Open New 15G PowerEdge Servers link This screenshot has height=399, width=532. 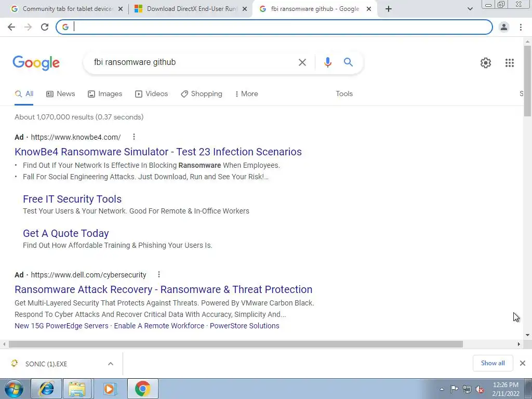click(x=61, y=326)
